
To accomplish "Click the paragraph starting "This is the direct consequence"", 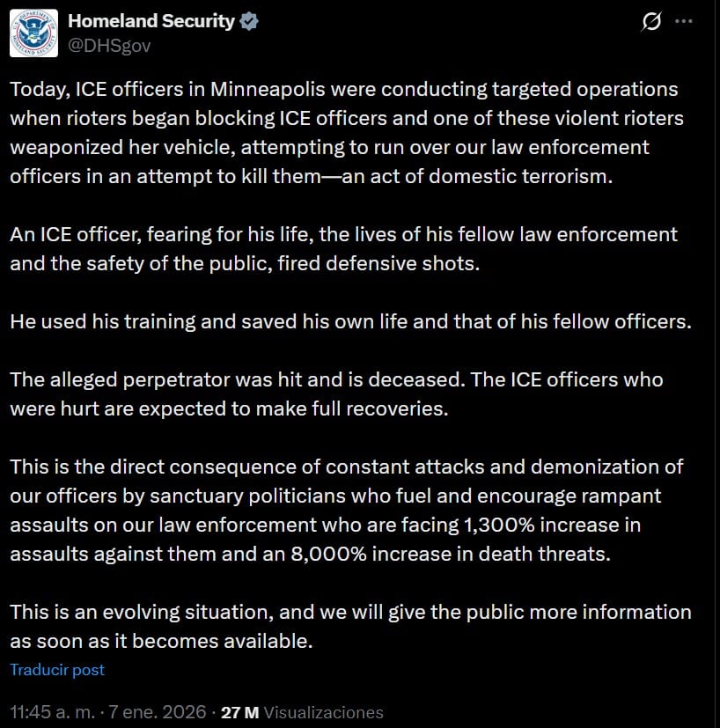I will pyautogui.click(x=347, y=510).
